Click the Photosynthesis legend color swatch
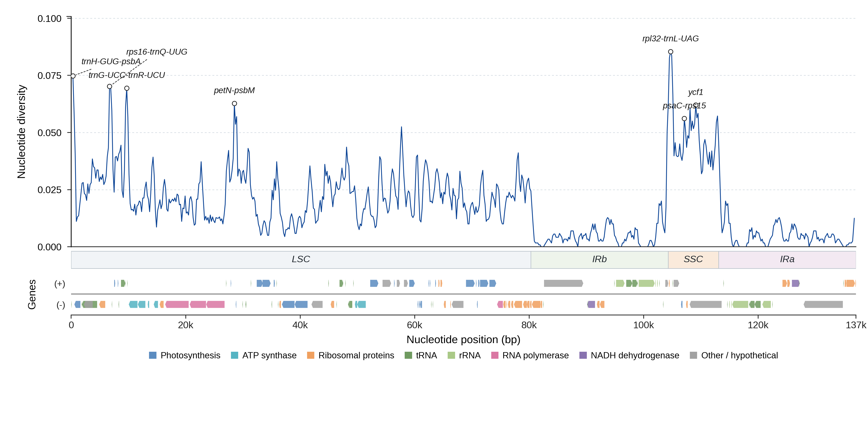This screenshot has height=422, width=868. tap(153, 355)
